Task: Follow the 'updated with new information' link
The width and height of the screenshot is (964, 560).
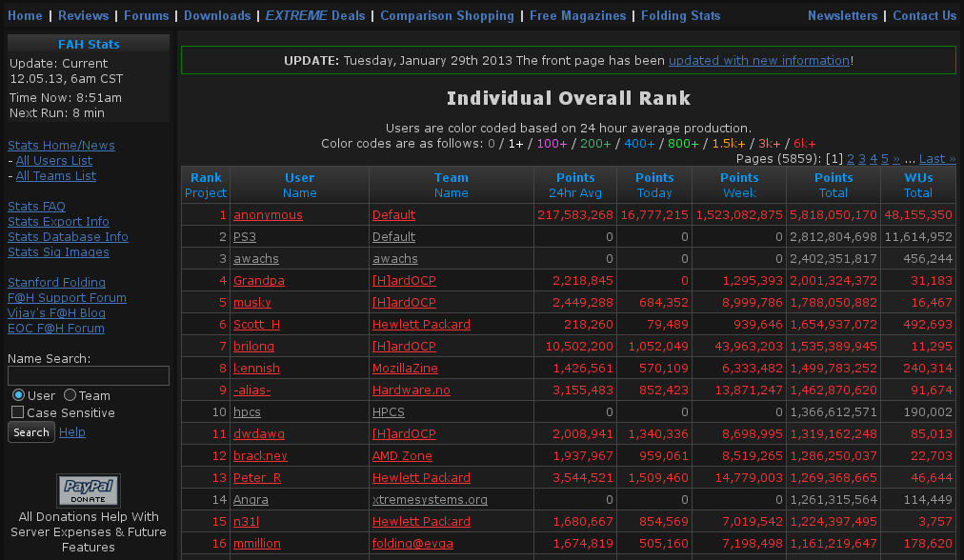Action: [x=759, y=60]
